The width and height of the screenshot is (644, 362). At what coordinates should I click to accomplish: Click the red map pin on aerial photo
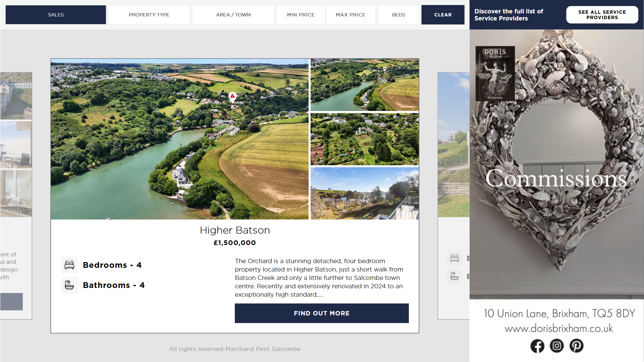tap(232, 97)
